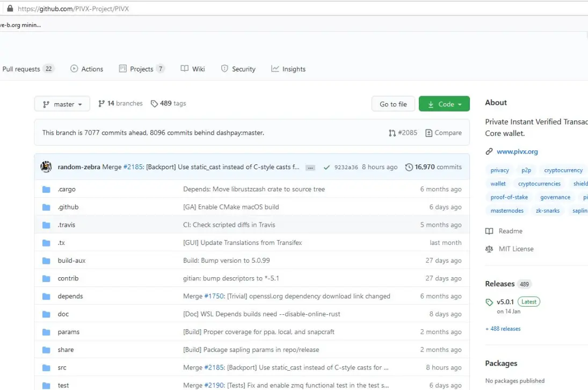
Task: Open the depends folder
Action: (x=70, y=296)
